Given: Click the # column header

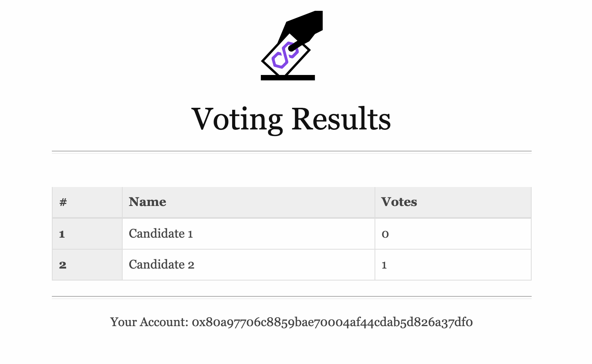Looking at the screenshot, I should pyautogui.click(x=87, y=202).
